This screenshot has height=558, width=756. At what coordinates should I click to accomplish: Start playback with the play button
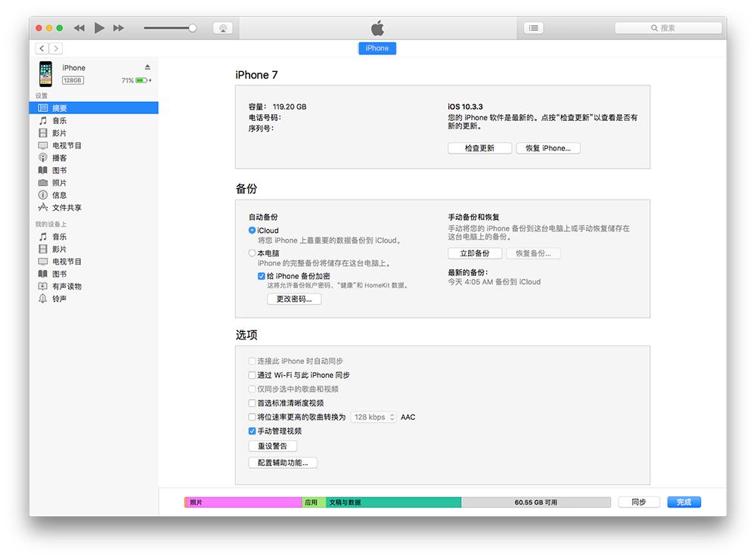pos(99,28)
